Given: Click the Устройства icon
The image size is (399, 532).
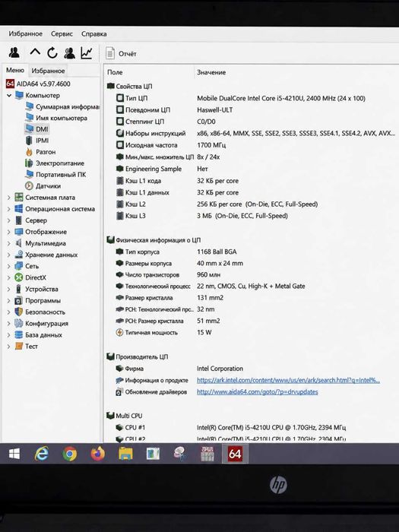Looking at the screenshot, I should point(19,289).
